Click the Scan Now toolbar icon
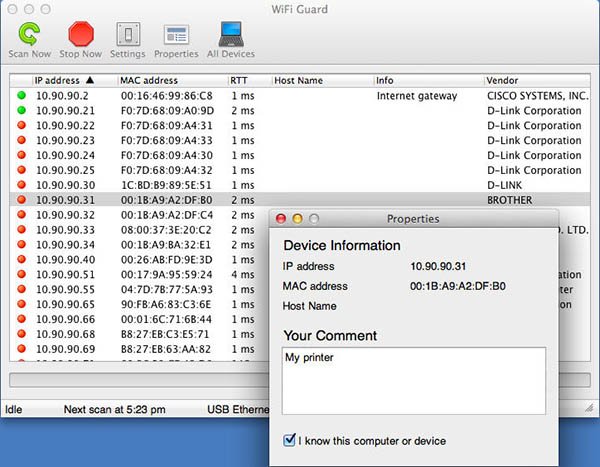 click(x=30, y=36)
